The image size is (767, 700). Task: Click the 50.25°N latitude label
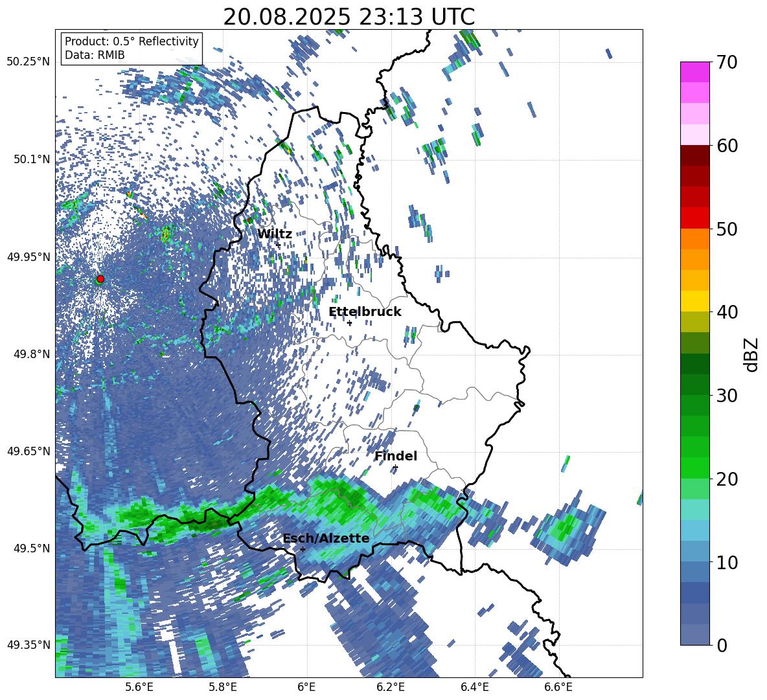pos(29,62)
